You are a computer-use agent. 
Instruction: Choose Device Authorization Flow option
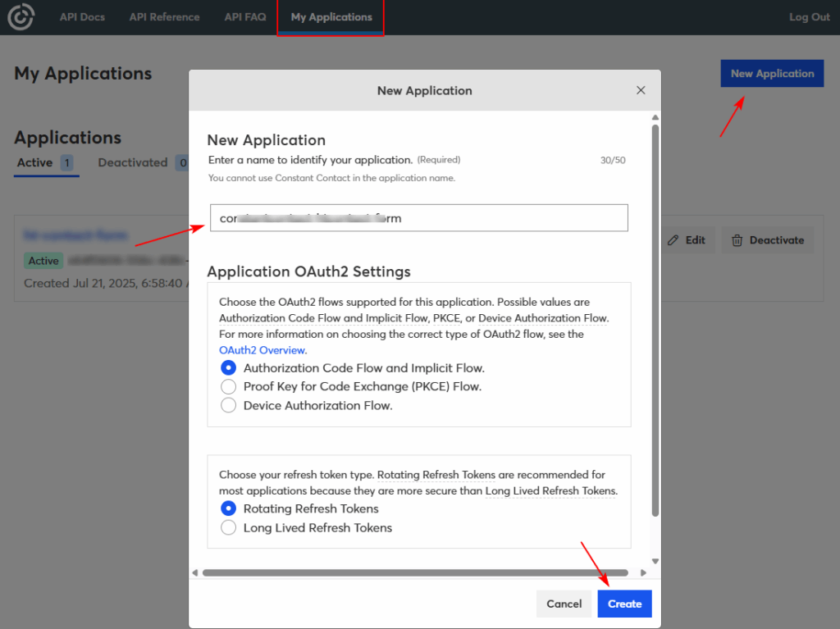[x=229, y=405]
